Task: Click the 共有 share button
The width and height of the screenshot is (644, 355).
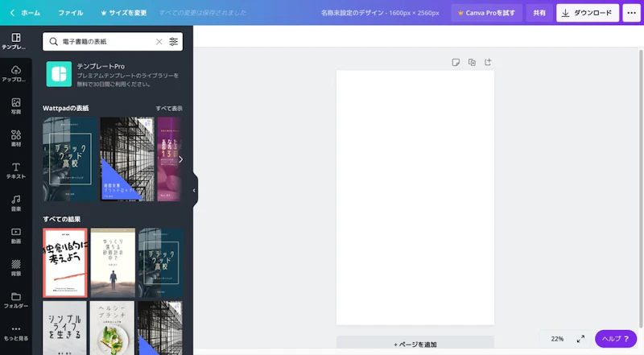Action: pyautogui.click(x=539, y=13)
